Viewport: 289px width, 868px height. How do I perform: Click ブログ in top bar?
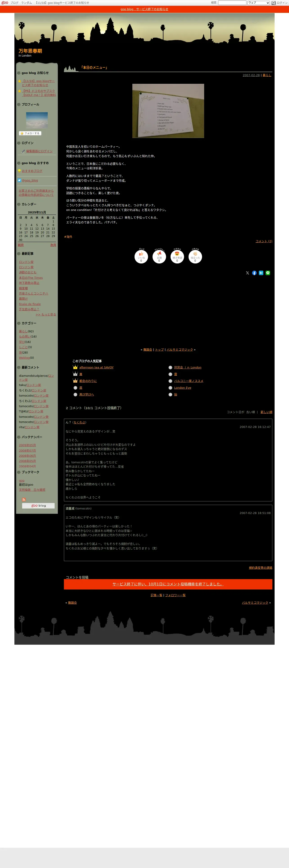(x=14, y=3)
